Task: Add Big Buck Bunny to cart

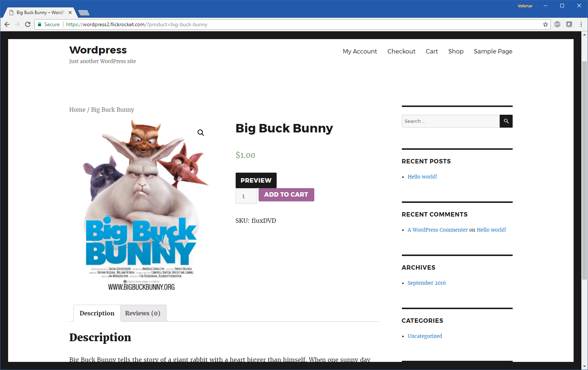Action: point(286,194)
